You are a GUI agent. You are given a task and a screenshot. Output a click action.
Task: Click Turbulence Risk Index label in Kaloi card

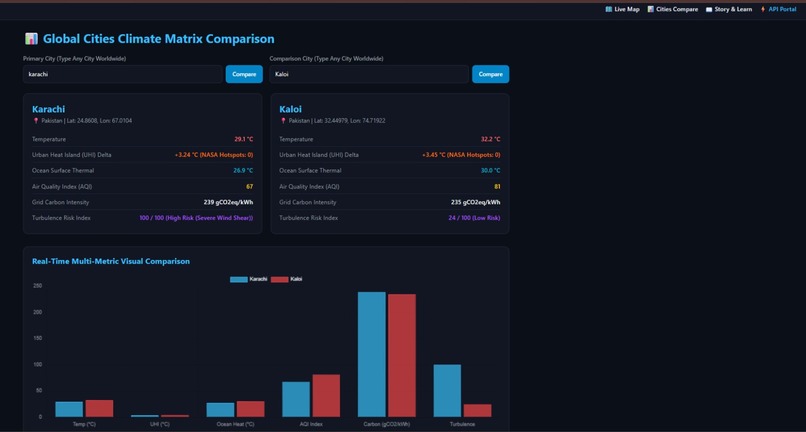tap(308, 218)
